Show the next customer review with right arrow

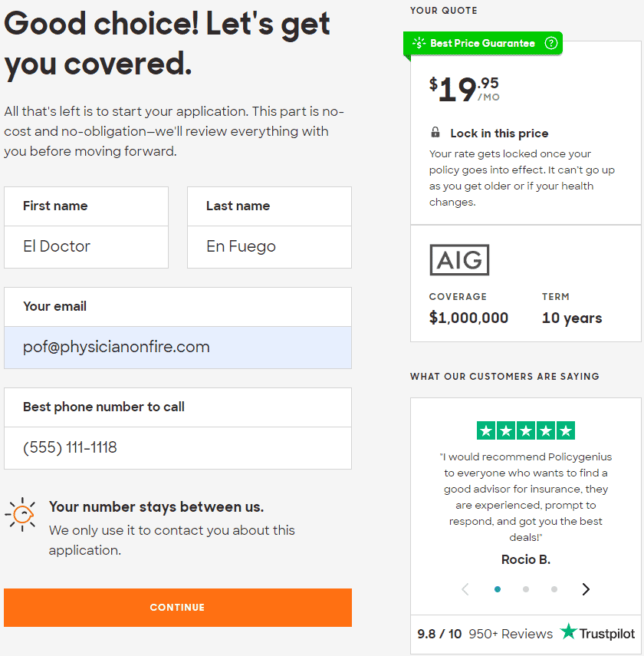[x=586, y=589]
